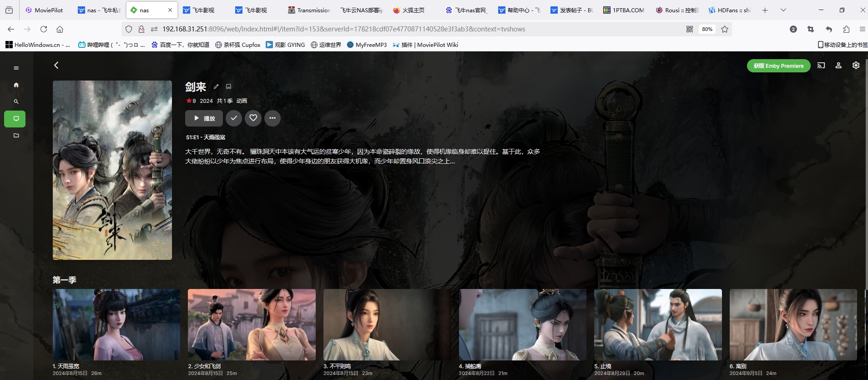The height and width of the screenshot is (380, 868).
Task: Select the TV shows library sidebar icon
Action: (15, 119)
